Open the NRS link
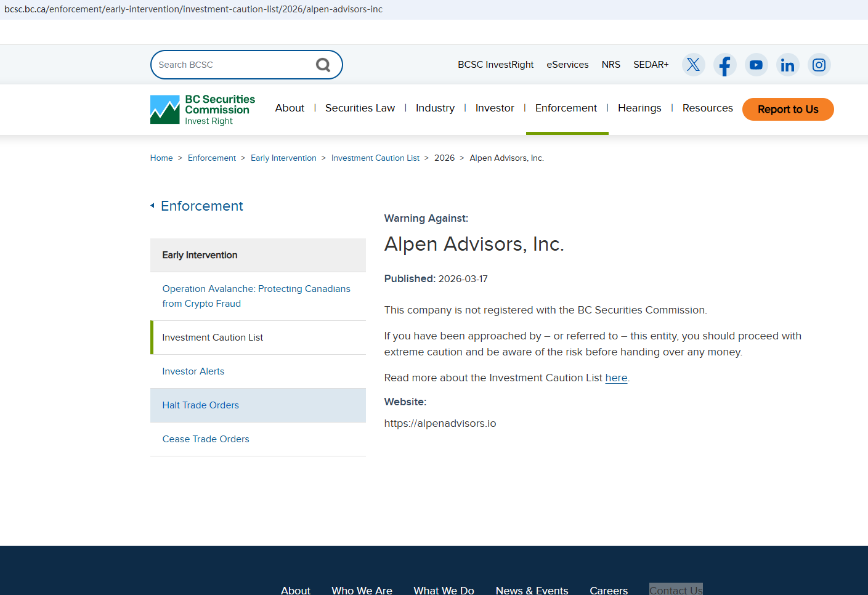 coord(611,65)
